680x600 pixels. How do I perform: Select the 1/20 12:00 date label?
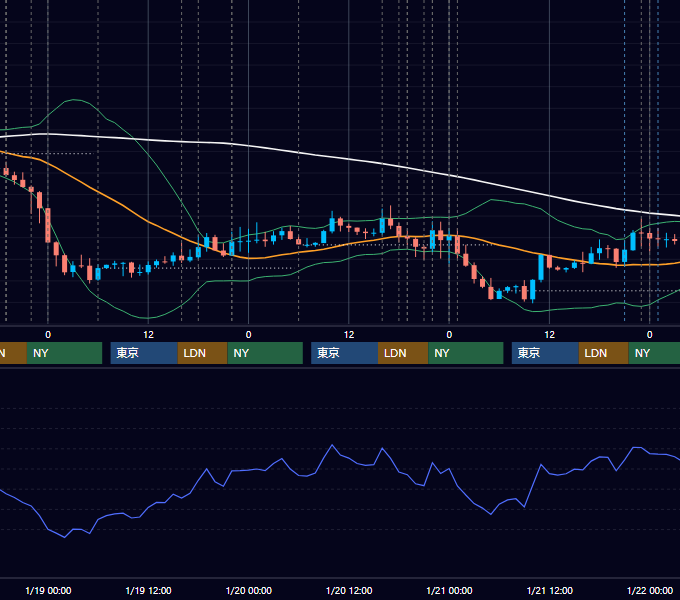click(349, 590)
